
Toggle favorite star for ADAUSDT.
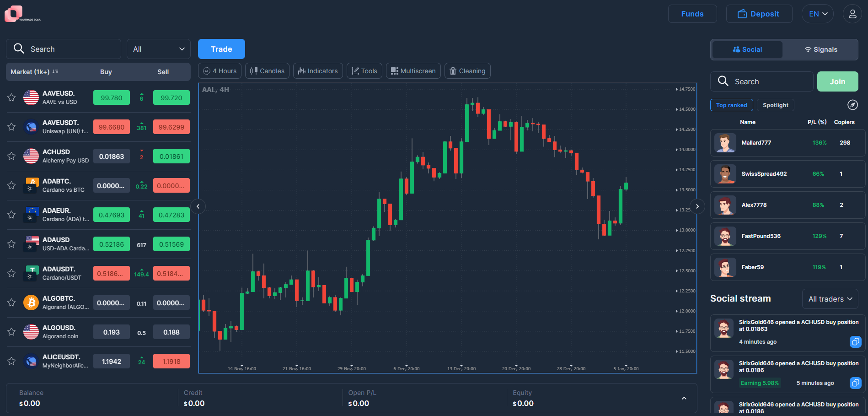pos(11,273)
